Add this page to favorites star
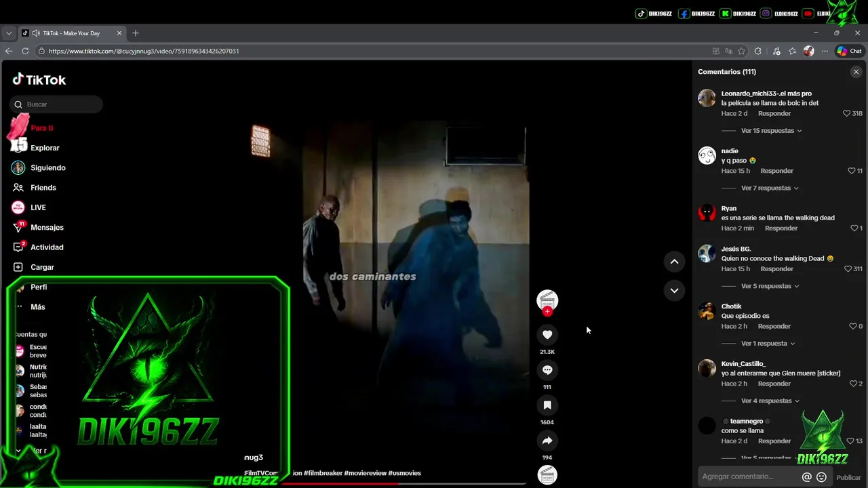 pos(741,51)
